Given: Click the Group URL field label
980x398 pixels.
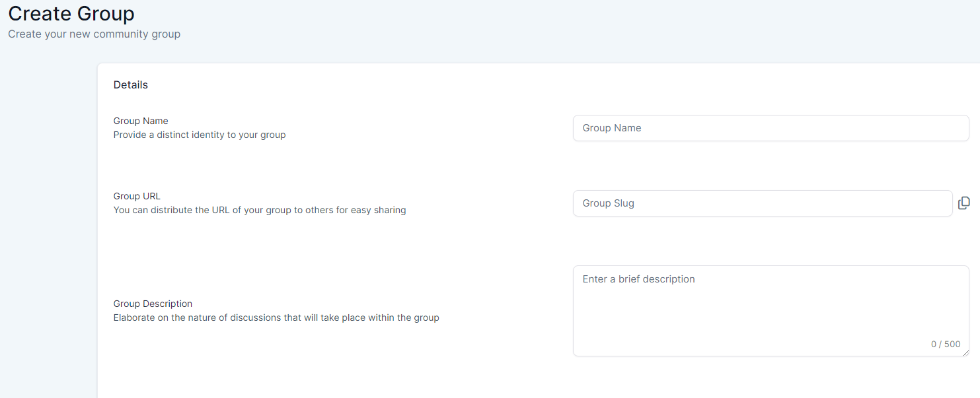Looking at the screenshot, I should coord(137,196).
